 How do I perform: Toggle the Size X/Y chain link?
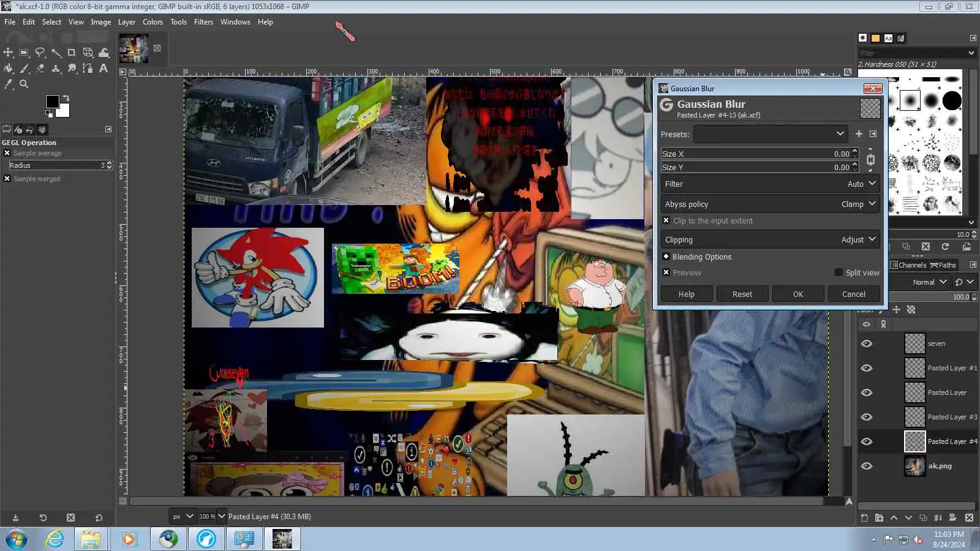[x=870, y=160]
